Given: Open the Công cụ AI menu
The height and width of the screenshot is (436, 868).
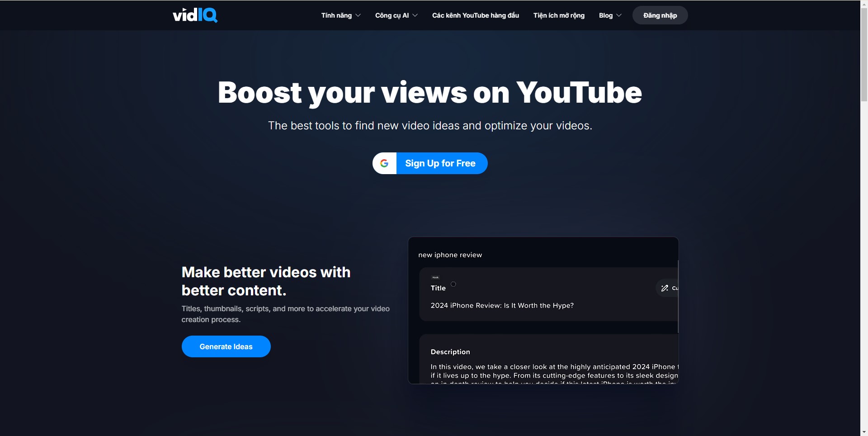Looking at the screenshot, I should click(x=392, y=15).
